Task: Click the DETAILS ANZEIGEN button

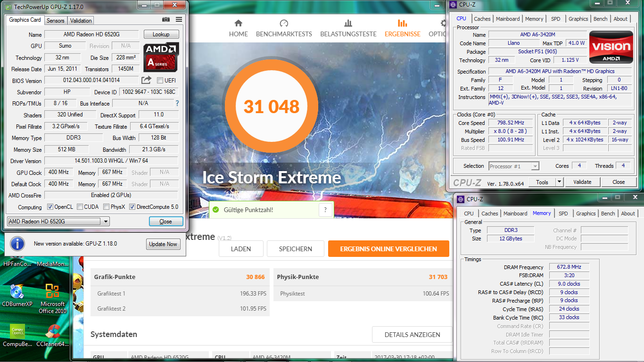Action: pos(412,335)
